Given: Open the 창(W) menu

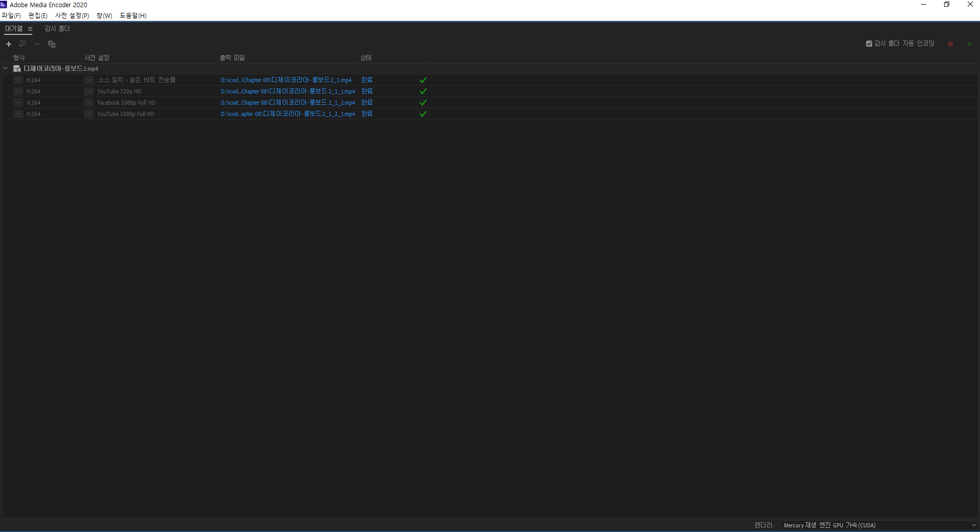Looking at the screenshot, I should pyautogui.click(x=104, y=16).
